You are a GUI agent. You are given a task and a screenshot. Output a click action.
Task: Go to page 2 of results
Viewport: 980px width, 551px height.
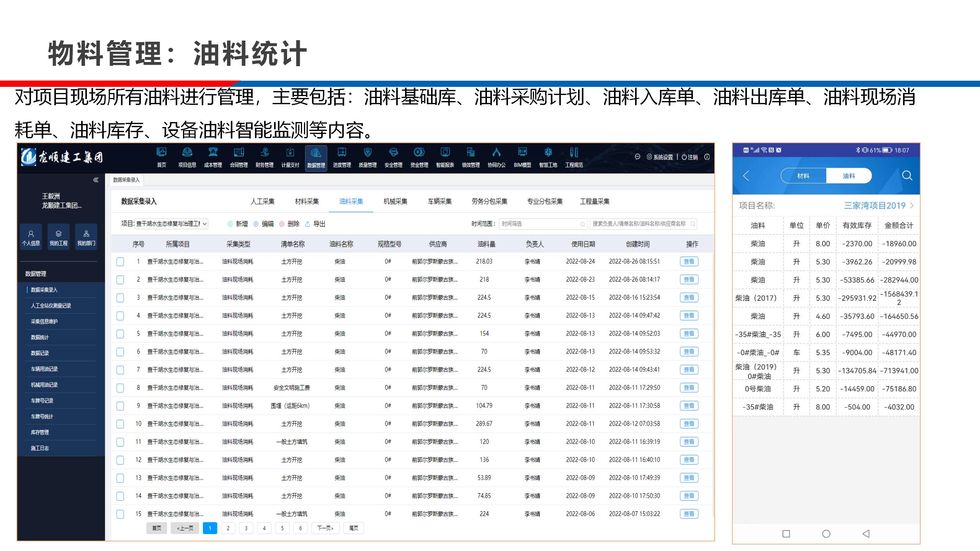228,528
